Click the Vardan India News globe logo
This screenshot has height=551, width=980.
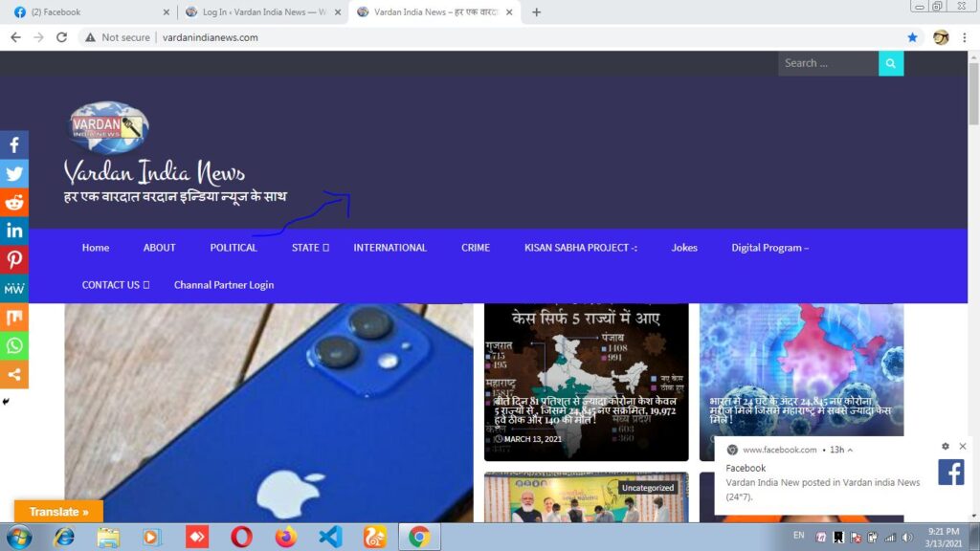pos(109,127)
